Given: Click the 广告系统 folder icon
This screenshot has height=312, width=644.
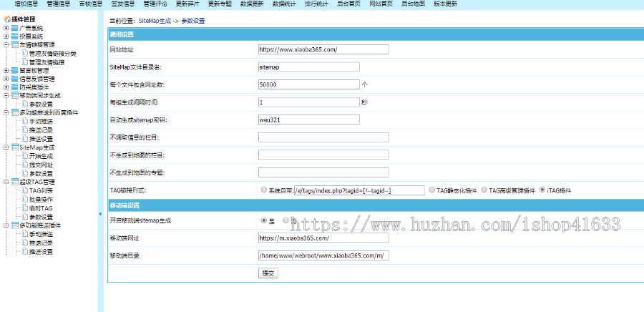Looking at the screenshot, I should pyautogui.click(x=15, y=28).
